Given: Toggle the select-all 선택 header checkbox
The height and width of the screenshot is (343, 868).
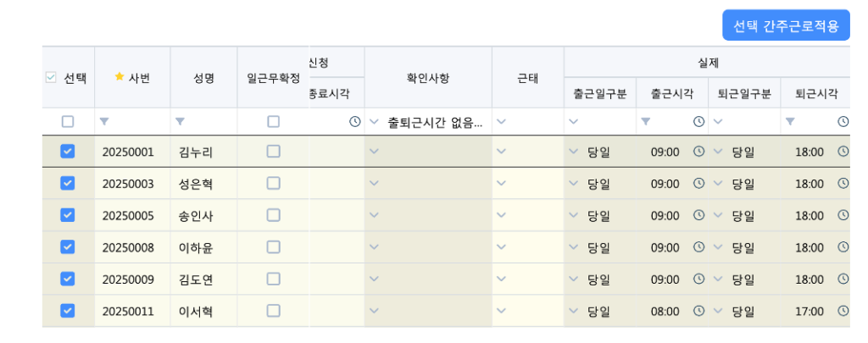Looking at the screenshot, I should click(x=51, y=78).
